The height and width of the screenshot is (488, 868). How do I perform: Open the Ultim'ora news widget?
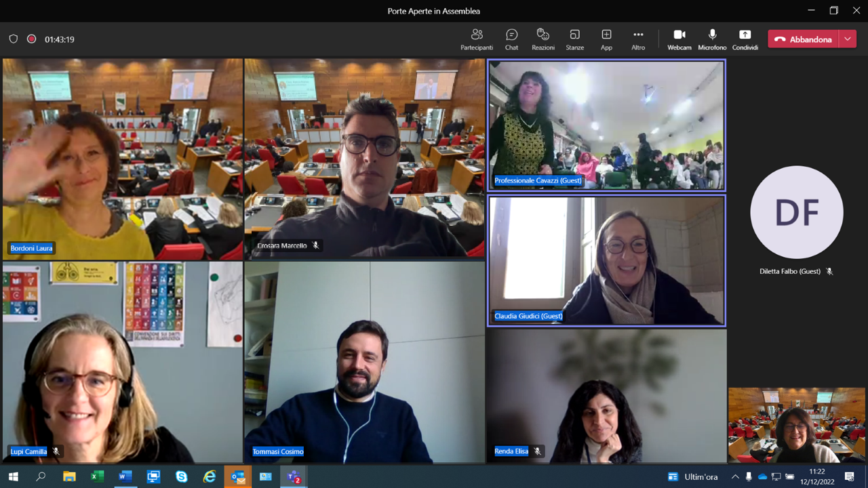click(x=692, y=477)
